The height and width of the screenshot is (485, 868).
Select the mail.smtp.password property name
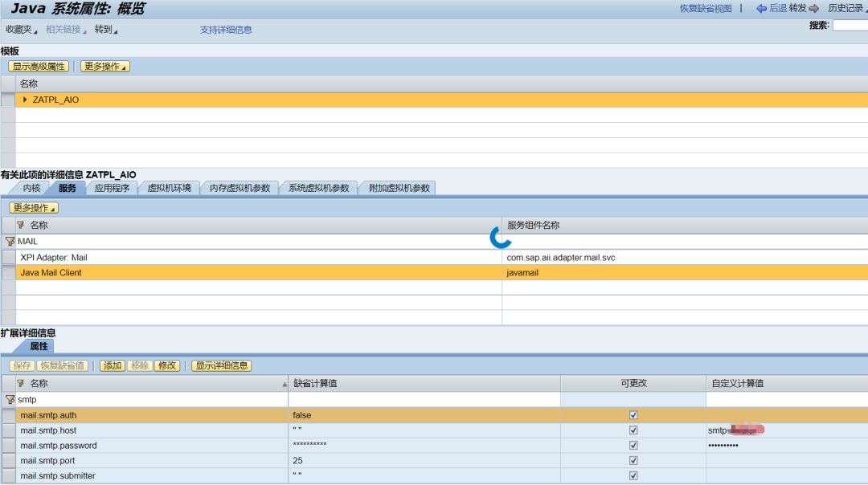[59, 445]
